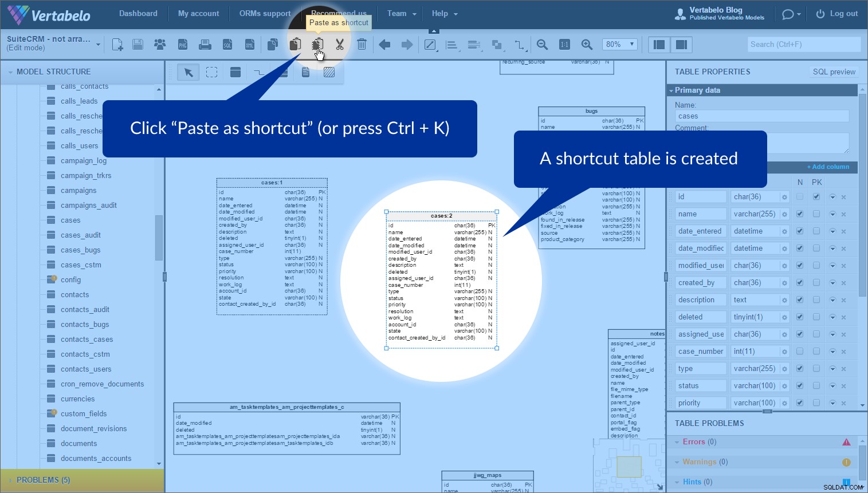Click the save model floppy icon
This screenshot has width=868, height=493.
138,44
